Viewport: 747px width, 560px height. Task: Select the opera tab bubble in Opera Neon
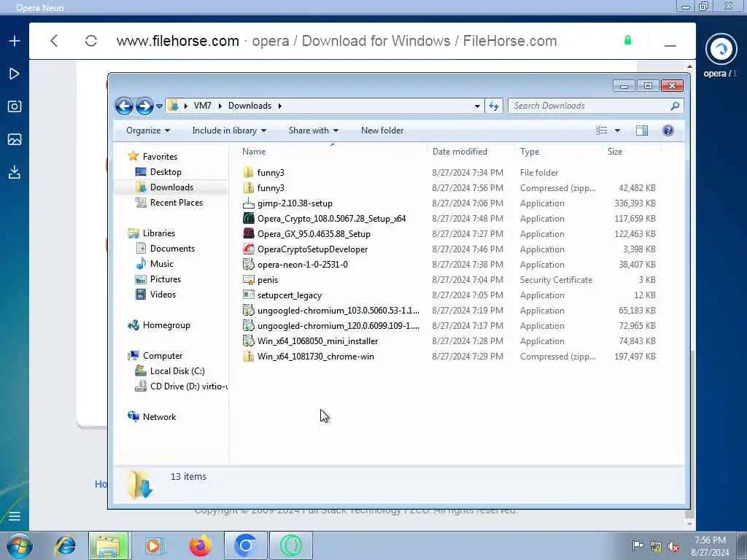tap(721, 49)
